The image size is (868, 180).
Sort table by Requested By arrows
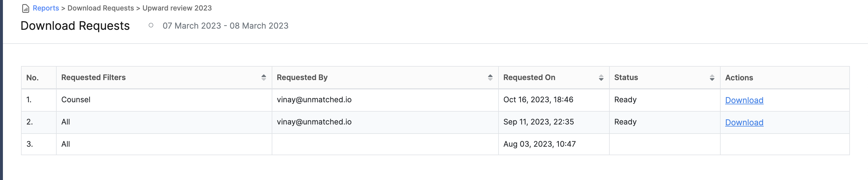(490, 77)
